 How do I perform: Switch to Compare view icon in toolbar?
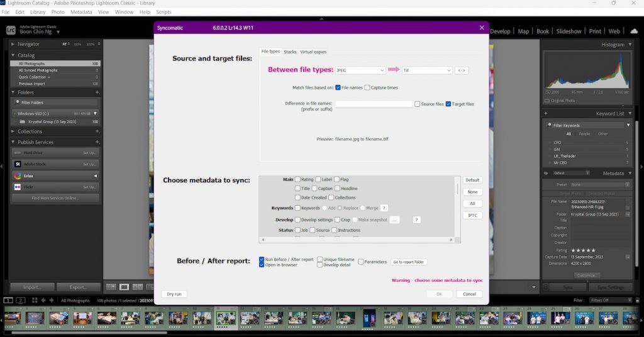137,287
